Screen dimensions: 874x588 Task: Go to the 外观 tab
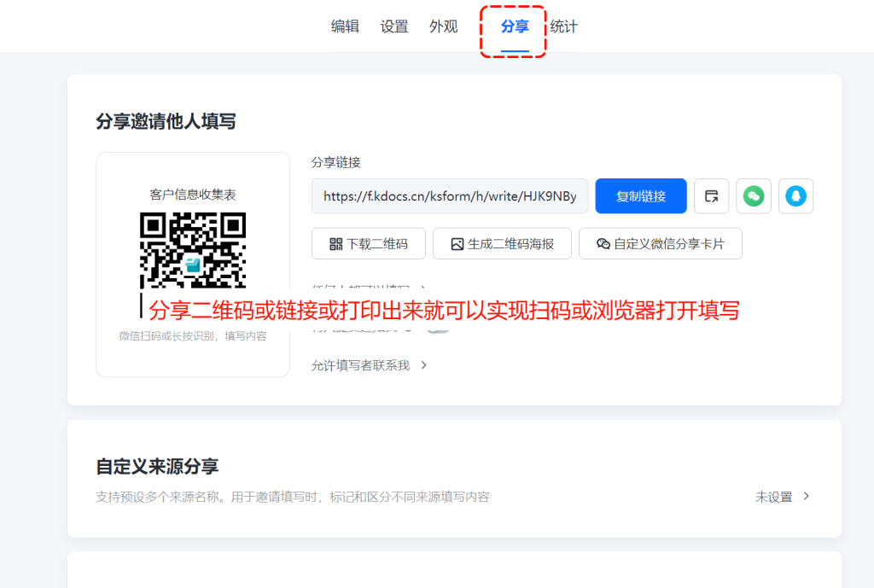(x=443, y=26)
